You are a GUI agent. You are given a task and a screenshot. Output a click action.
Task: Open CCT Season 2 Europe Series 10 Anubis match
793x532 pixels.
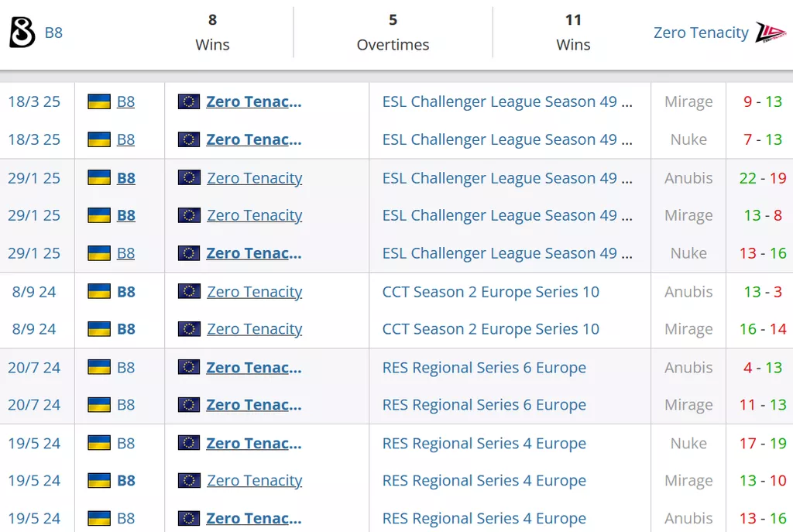pos(490,292)
